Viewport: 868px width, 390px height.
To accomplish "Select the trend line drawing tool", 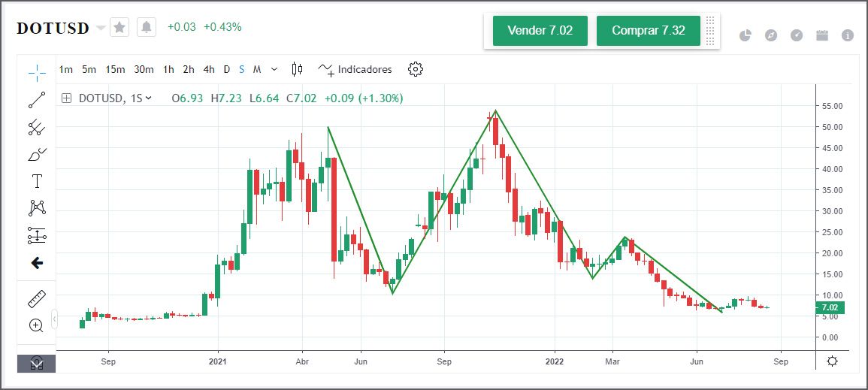I will point(37,99).
